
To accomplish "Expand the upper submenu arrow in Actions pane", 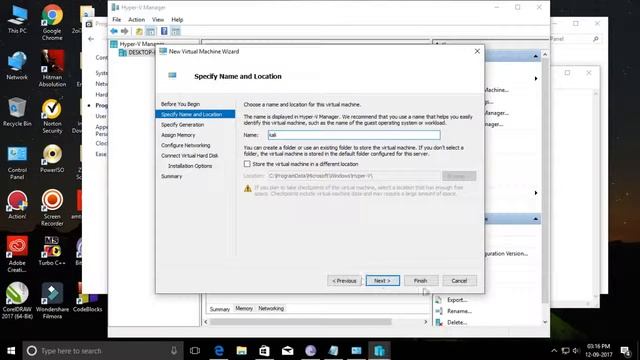I will pyautogui.click(x=536, y=78).
